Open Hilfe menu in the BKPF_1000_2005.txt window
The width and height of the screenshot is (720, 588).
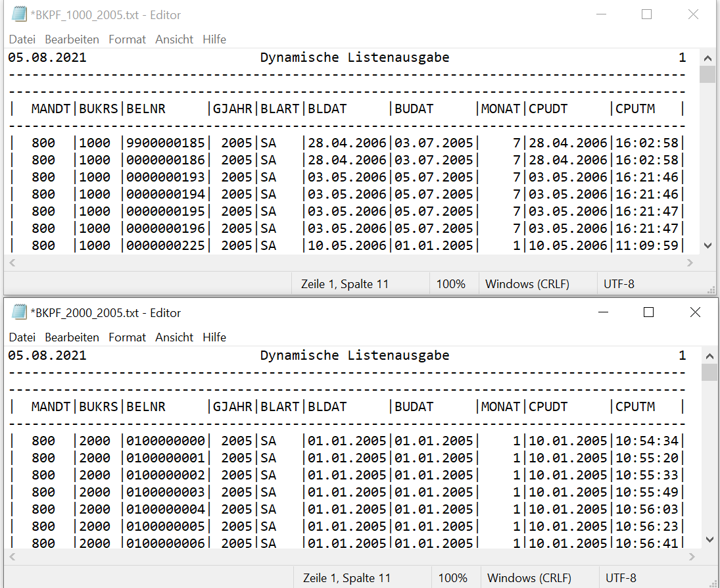point(214,39)
